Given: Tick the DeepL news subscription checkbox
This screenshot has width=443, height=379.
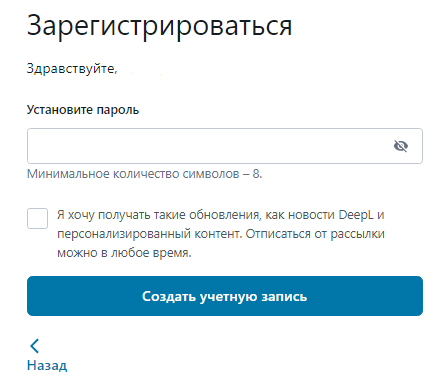Looking at the screenshot, I should pyautogui.click(x=37, y=219).
